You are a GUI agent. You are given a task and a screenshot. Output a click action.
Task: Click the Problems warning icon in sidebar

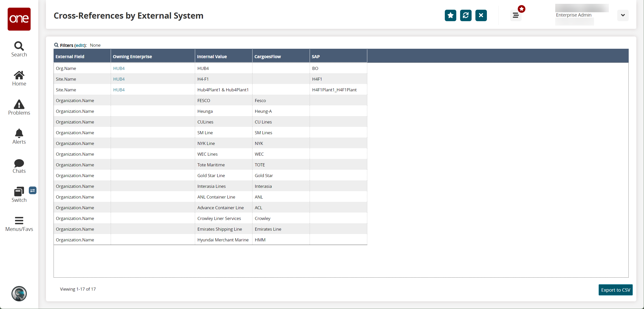click(x=19, y=108)
